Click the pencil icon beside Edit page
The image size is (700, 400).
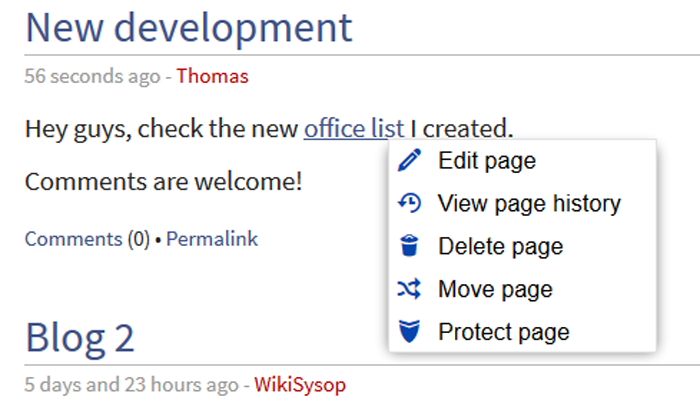tap(410, 161)
